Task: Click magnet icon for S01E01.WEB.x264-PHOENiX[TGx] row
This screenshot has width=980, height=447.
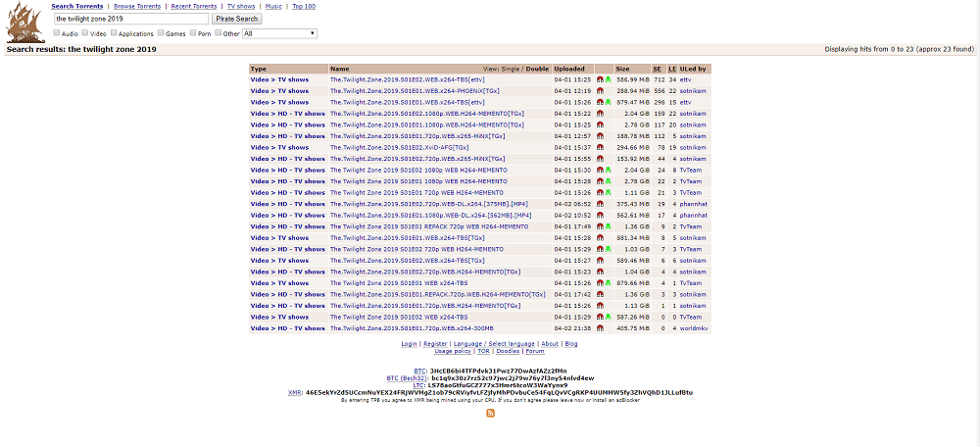Action: 600,91
